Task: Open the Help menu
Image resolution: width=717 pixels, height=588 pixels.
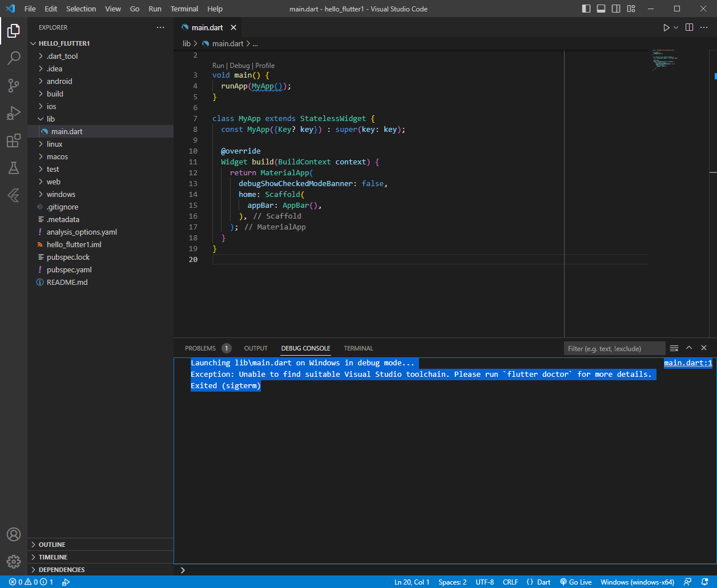Action: tap(215, 9)
